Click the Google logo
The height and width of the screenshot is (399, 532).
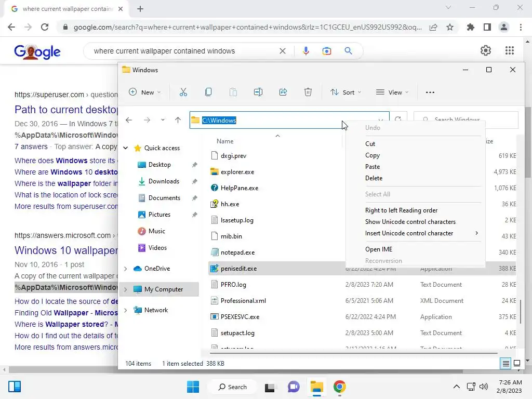pyautogui.click(x=37, y=52)
